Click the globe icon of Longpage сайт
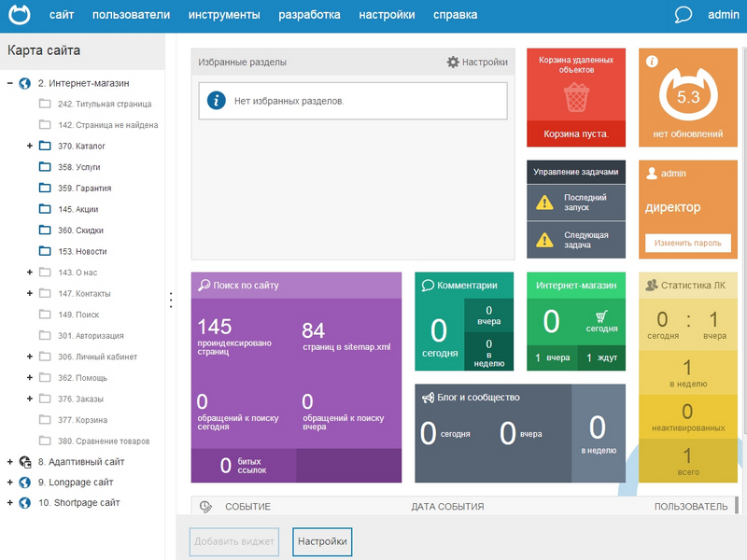The height and width of the screenshot is (560, 747). click(25, 483)
